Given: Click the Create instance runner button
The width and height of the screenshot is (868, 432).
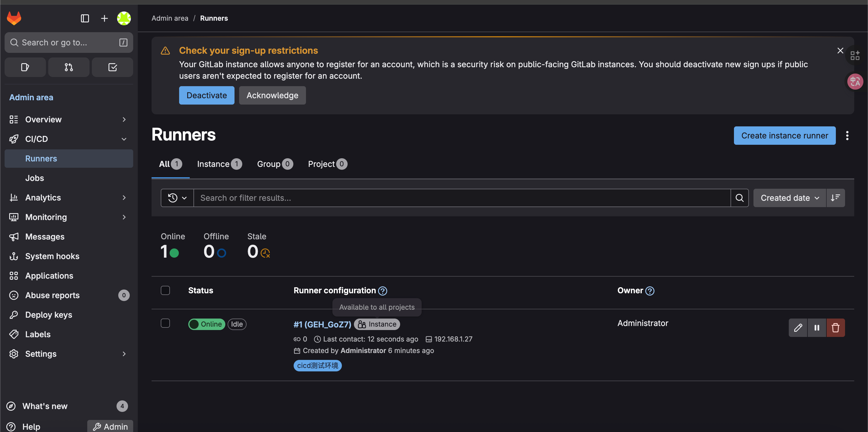Looking at the screenshot, I should point(784,136).
